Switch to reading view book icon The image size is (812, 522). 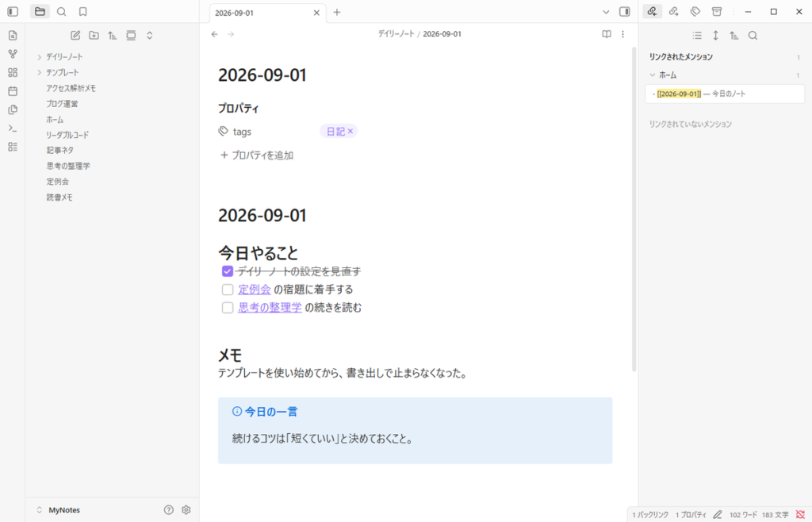(x=607, y=34)
